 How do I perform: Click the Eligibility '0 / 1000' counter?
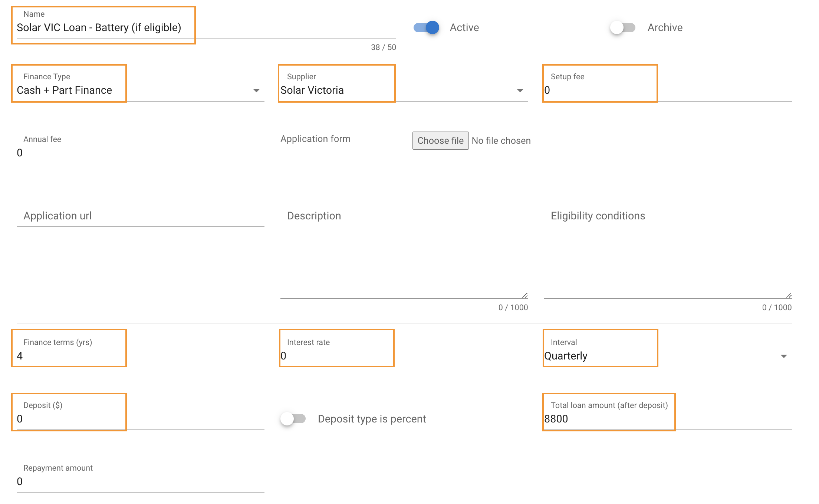777,308
